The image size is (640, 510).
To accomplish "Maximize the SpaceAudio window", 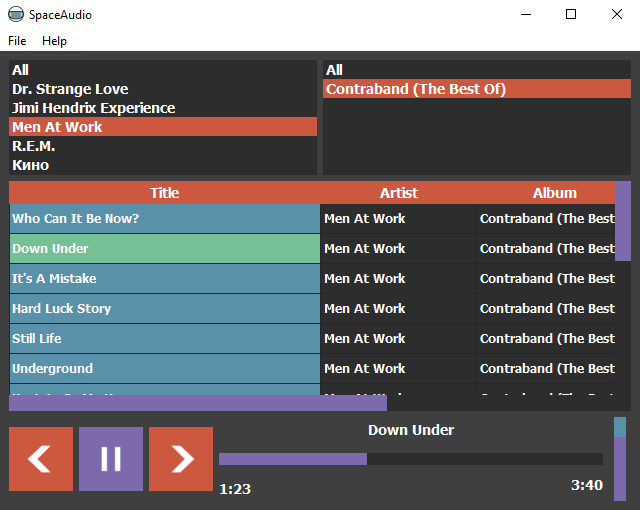I will (571, 14).
